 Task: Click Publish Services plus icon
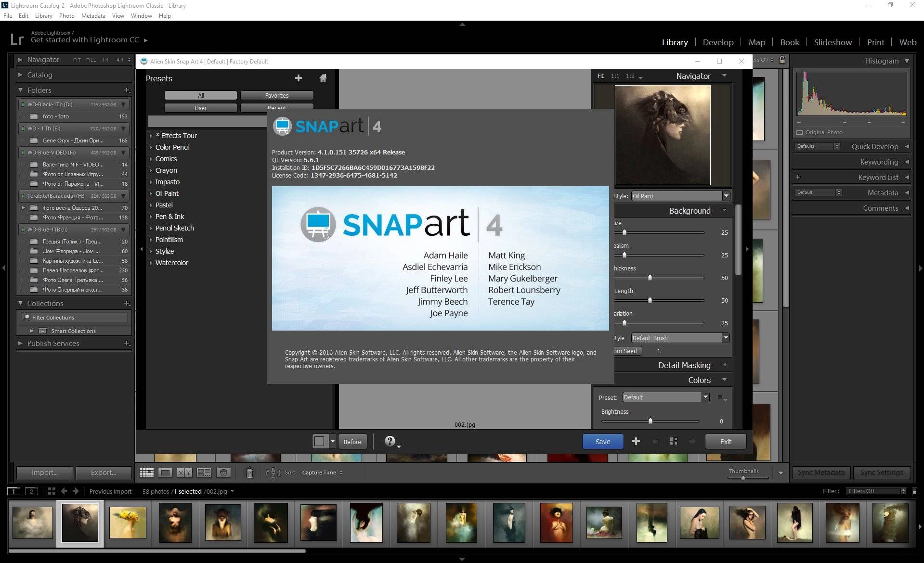(x=127, y=343)
